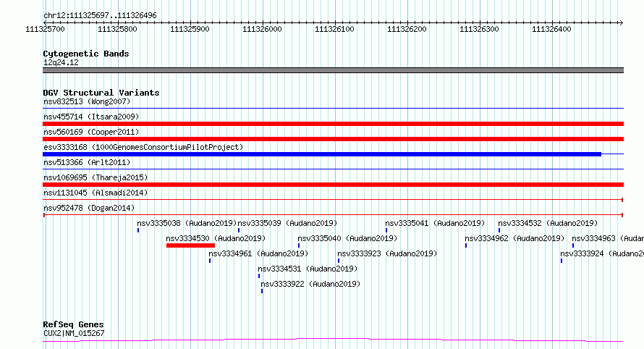644x349 pixels.
Task: Click the nsv3334531 (Audano2019) label
Action: (308, 269)
